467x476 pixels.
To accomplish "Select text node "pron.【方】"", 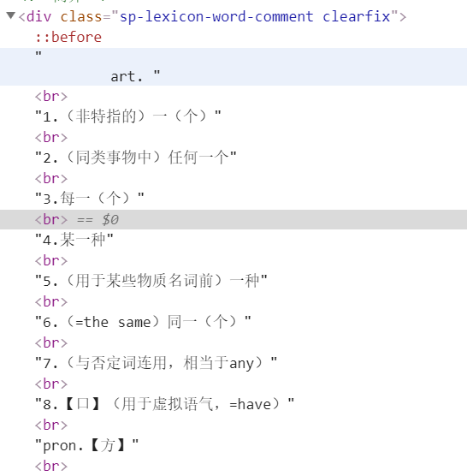I will click(86, 446).
